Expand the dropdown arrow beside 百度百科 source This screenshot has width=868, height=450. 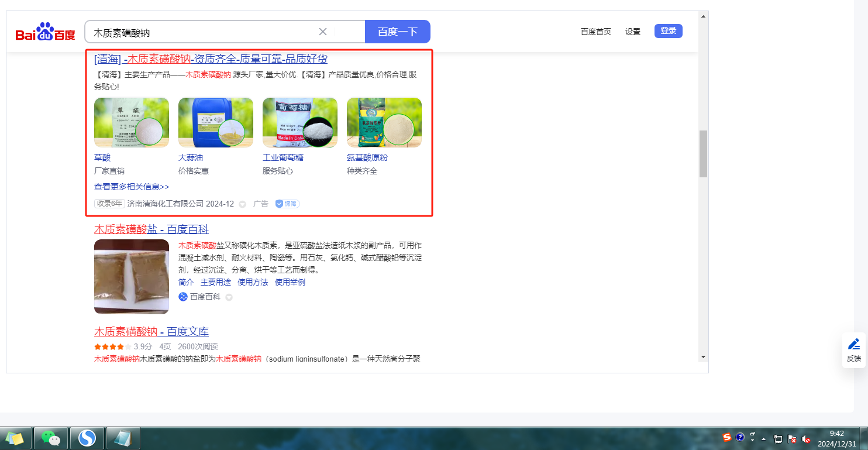click(229, 297)
